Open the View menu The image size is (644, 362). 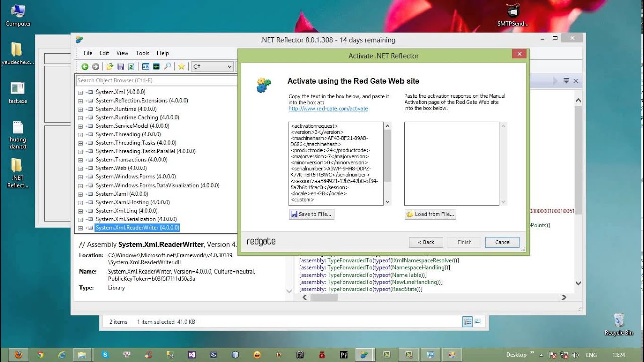pos(122,53)
